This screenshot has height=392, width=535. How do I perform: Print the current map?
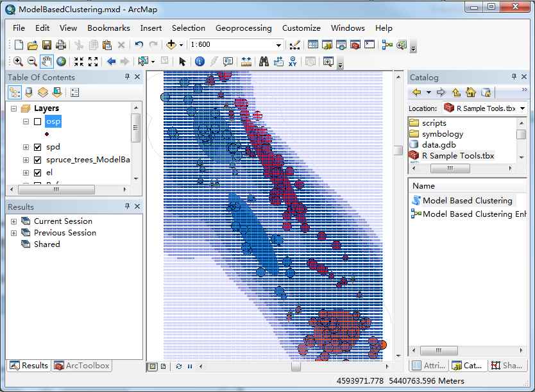point(61,45)
